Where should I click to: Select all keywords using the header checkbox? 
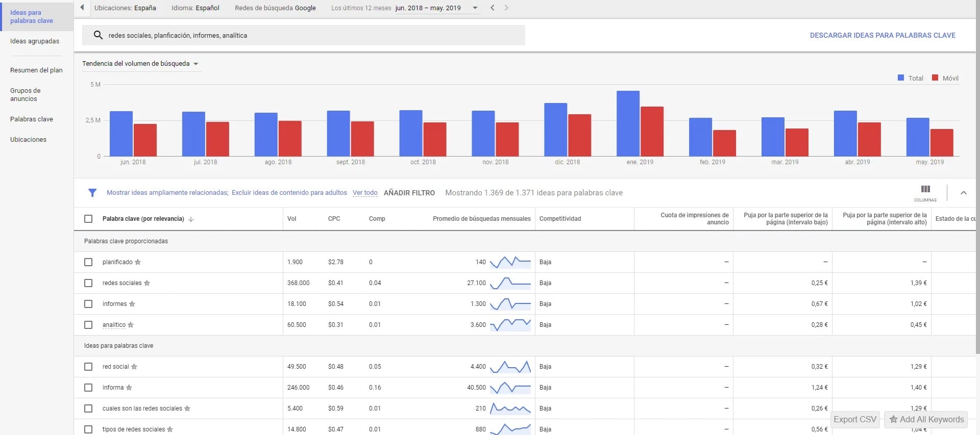click(x=88, y=219)
